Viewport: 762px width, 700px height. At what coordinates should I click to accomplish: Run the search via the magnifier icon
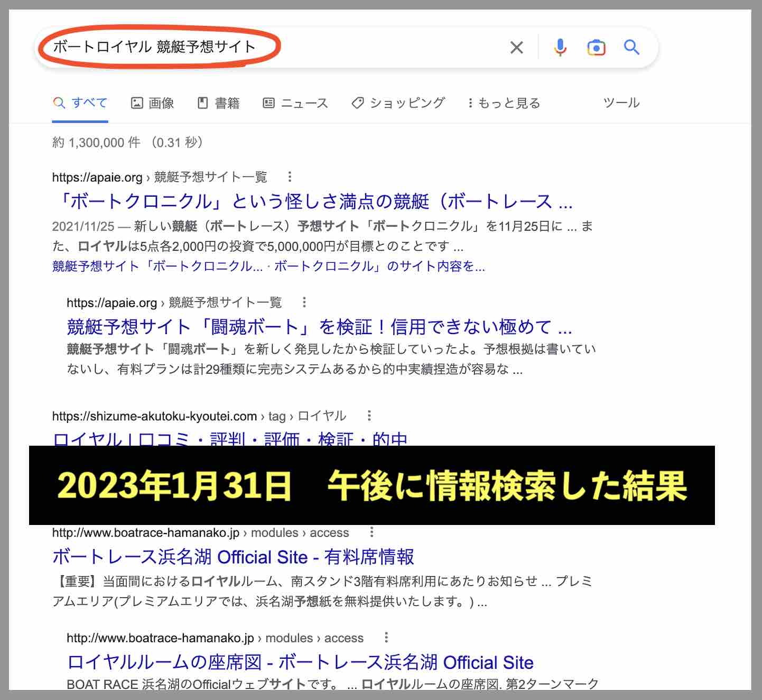point(631,47)
